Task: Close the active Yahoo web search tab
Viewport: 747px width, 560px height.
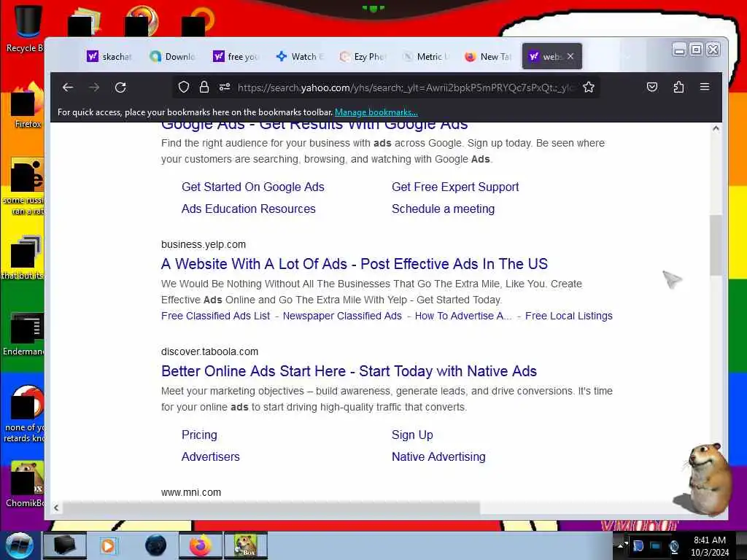Action: tap(570, 56)
